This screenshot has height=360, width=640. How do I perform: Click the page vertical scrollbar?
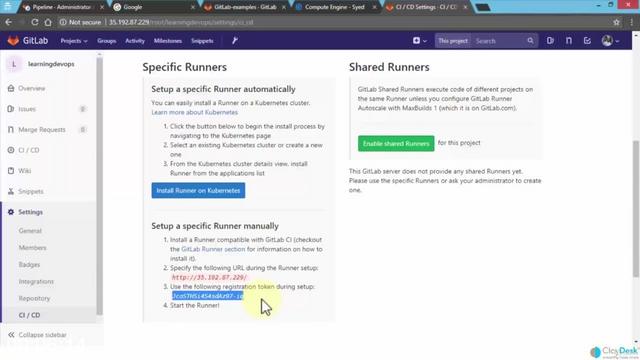(636, 208)
